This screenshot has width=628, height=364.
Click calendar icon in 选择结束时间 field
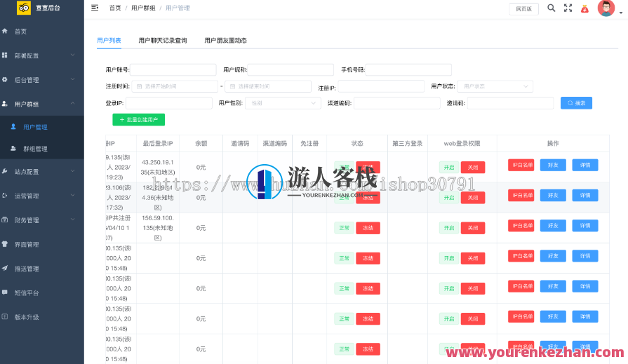tap(232, 86)
